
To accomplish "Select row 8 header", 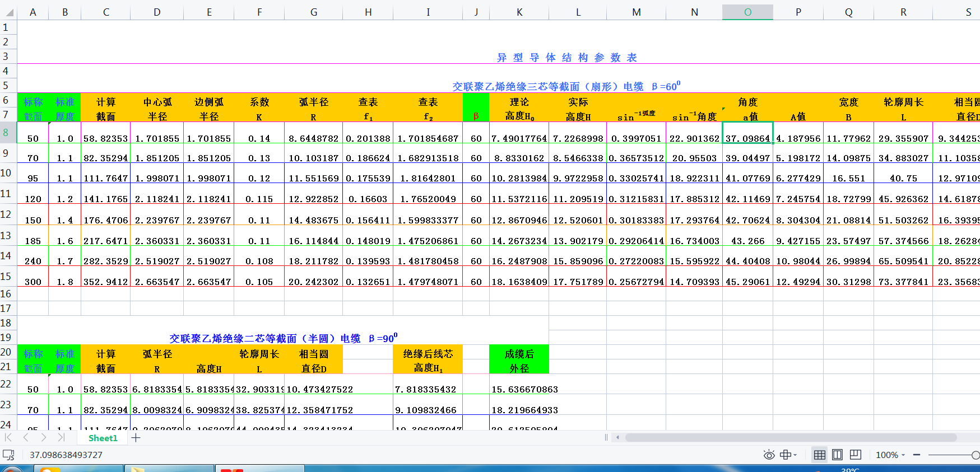I will pyautogui.click(x=6, y=133).
